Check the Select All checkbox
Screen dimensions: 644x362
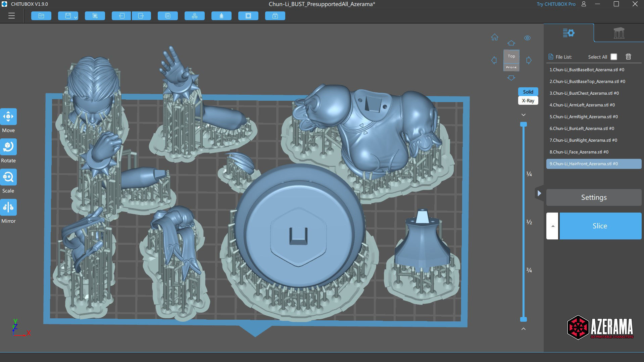[x=613, y=57]
